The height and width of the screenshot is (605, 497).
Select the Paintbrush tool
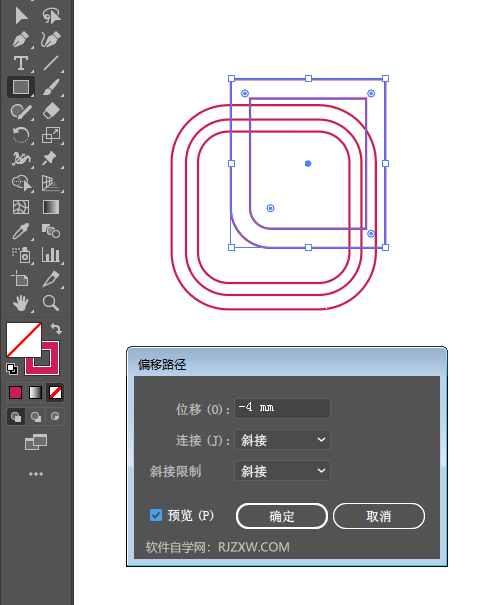[x=51, y=87]
